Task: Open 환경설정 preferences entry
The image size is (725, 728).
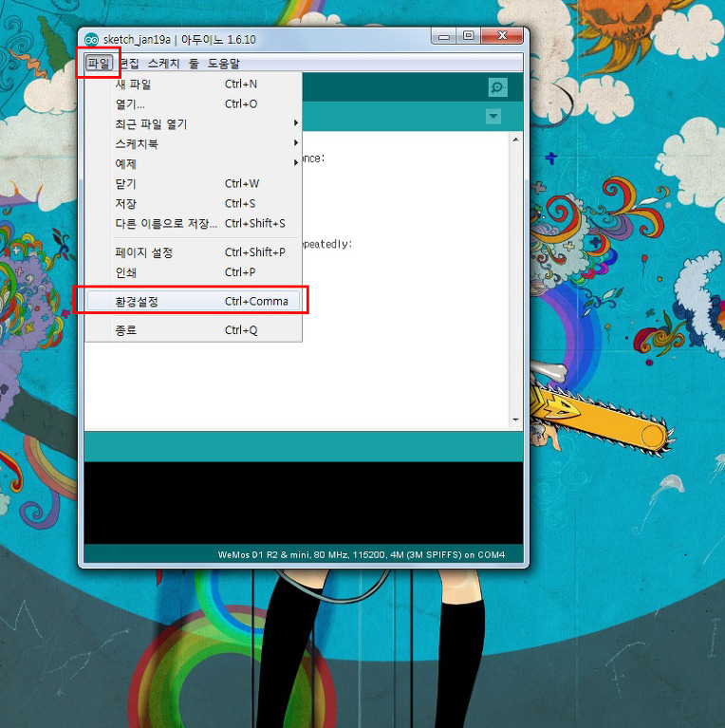Action: [x=194, y=301]
